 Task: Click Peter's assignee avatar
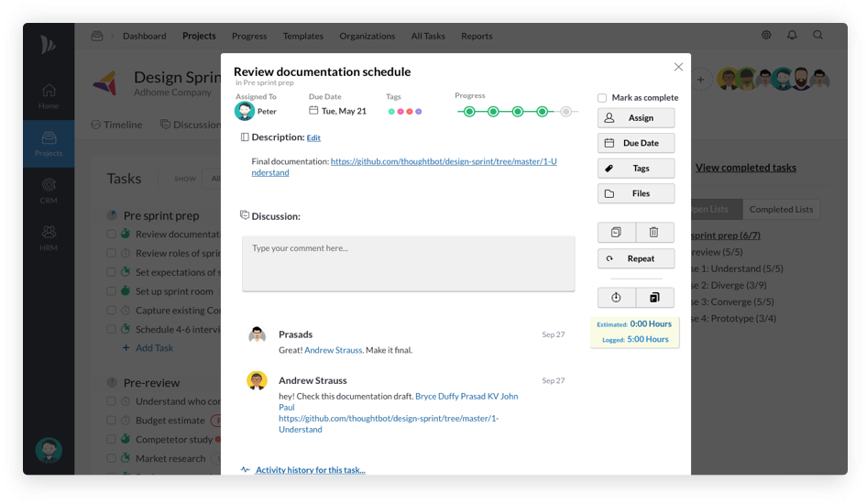tap(245, 111)
